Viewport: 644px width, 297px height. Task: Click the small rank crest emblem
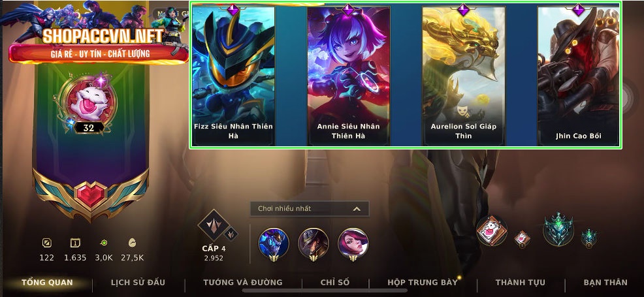coord(589,238)
